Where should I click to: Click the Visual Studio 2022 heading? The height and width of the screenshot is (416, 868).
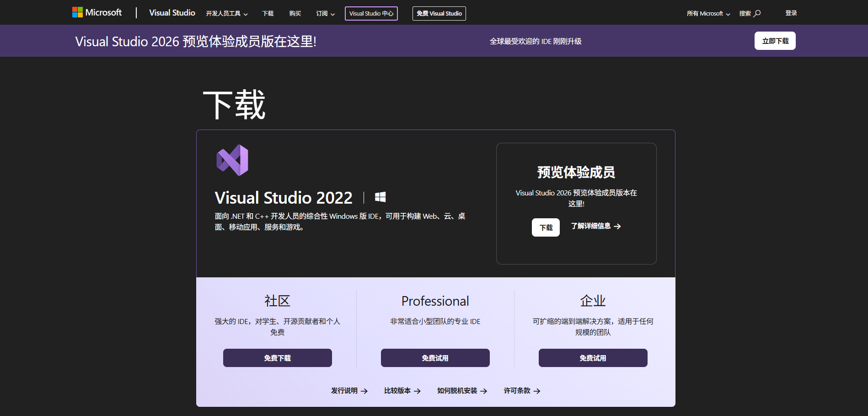tap(284, 198)
